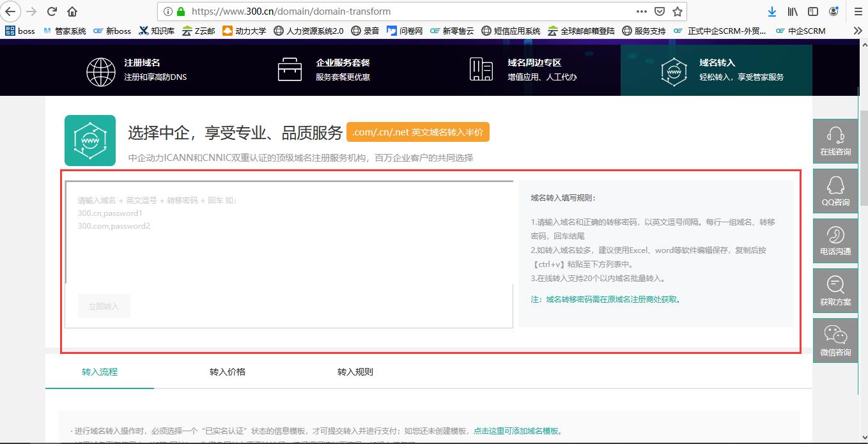Open 获取方案 sidebar button
The image size is (868, 444).
click(835, 291)
